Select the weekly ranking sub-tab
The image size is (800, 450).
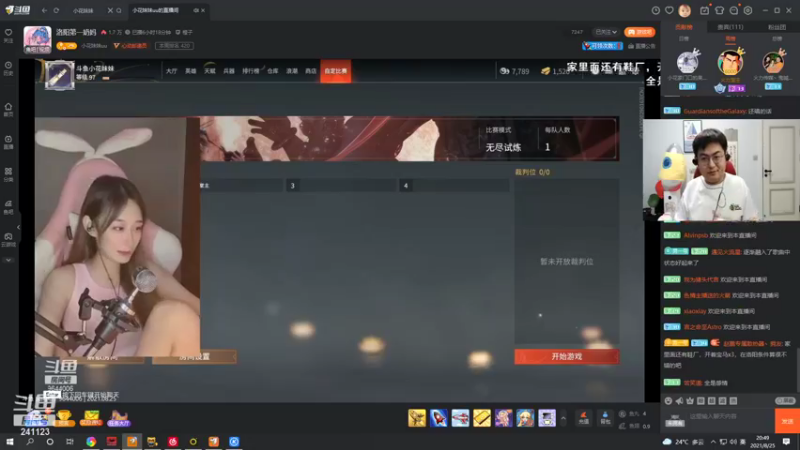click(x=730, y=39)
